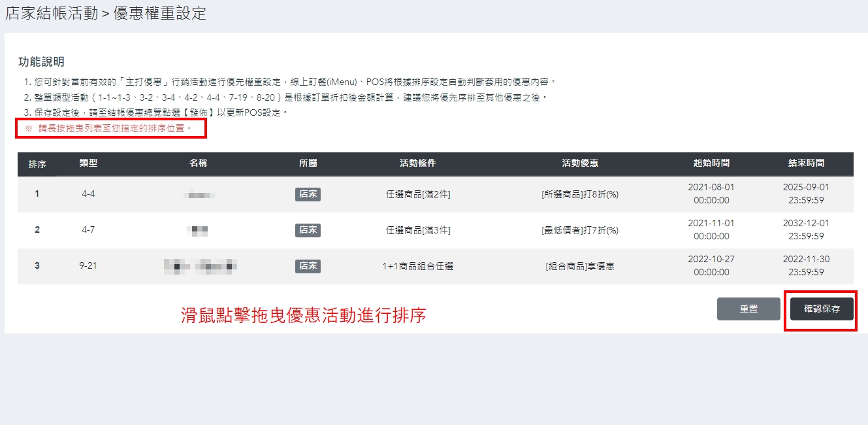
Task: Select the 排序 column header
Action: click(x=37, y=164)
